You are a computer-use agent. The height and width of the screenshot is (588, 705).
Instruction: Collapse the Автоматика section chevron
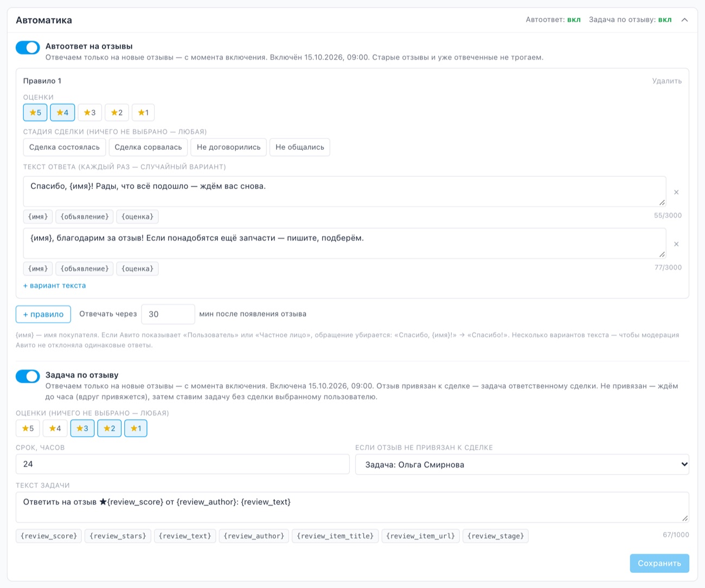tap(684, 20)
